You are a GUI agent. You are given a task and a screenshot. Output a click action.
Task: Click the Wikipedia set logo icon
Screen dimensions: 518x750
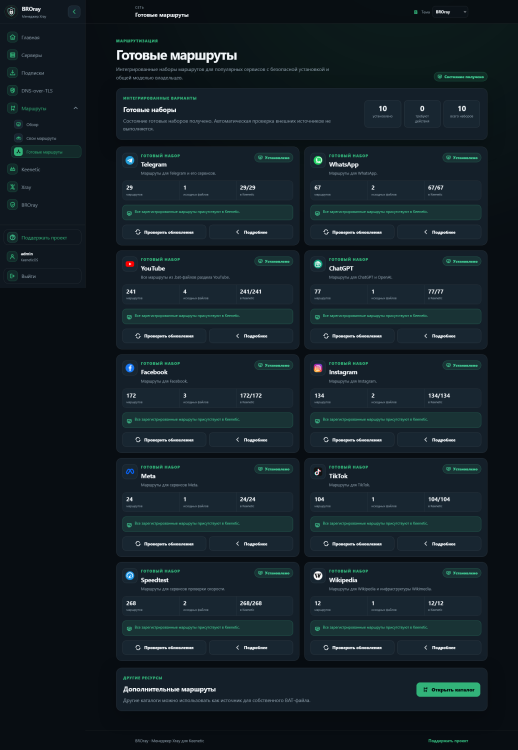318,576
